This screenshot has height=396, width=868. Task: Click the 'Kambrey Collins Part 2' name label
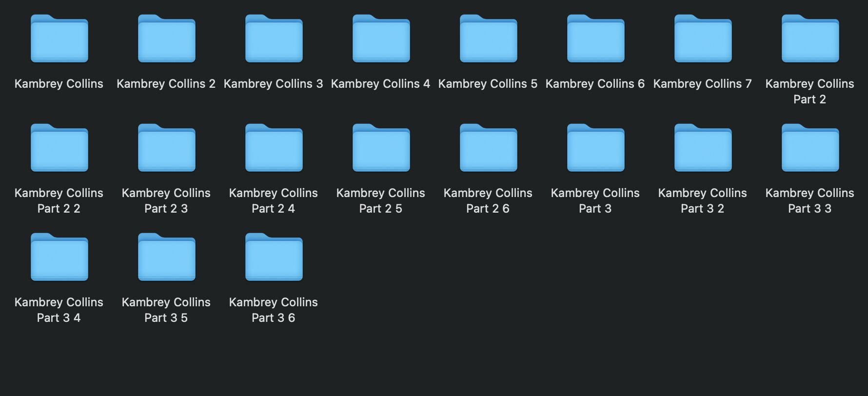point(810,92)
